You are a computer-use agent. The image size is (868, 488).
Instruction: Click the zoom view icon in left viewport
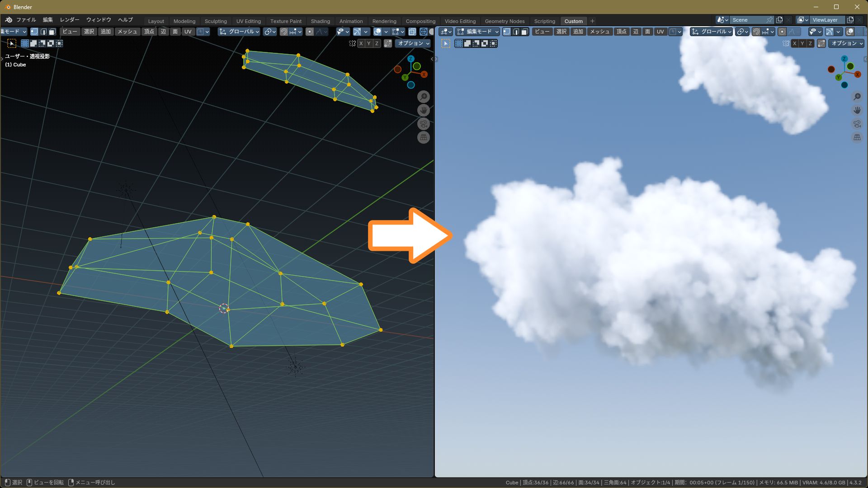tap(423, 97)
